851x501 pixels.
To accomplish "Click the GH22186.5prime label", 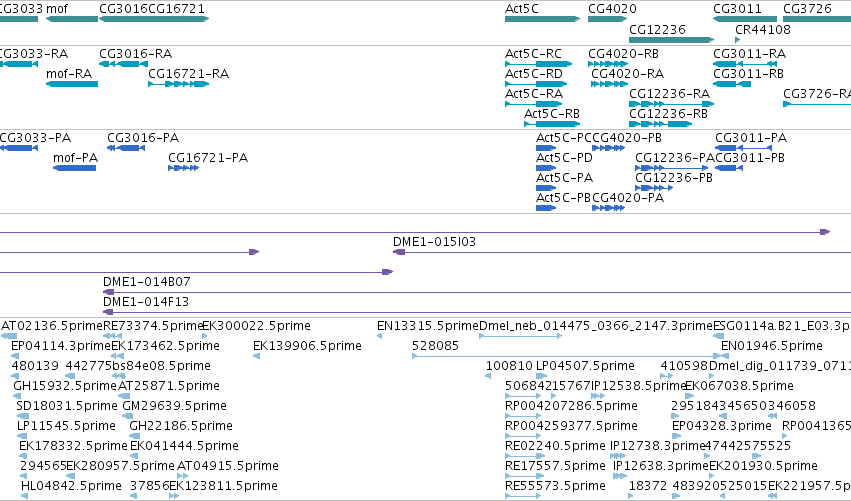I will click(181, 426).
